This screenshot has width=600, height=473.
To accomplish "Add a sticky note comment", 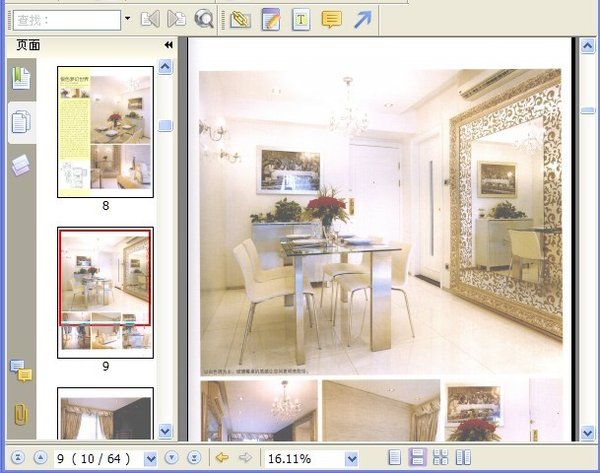I will coord(331,19).
